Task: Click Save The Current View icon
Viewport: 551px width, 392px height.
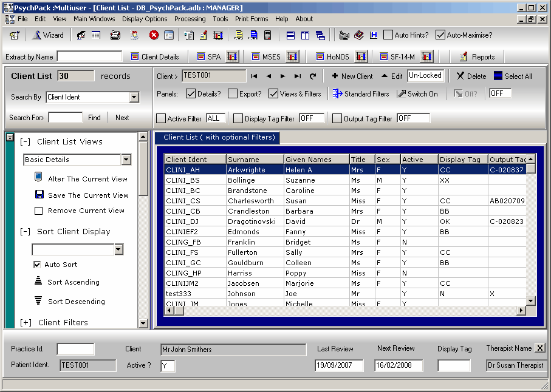Action: tap(39, 195)
